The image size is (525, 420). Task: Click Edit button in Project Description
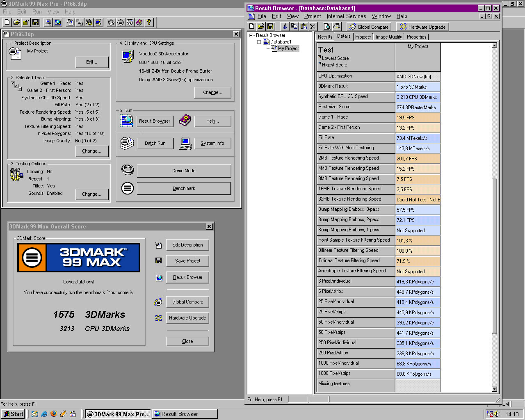92,62
